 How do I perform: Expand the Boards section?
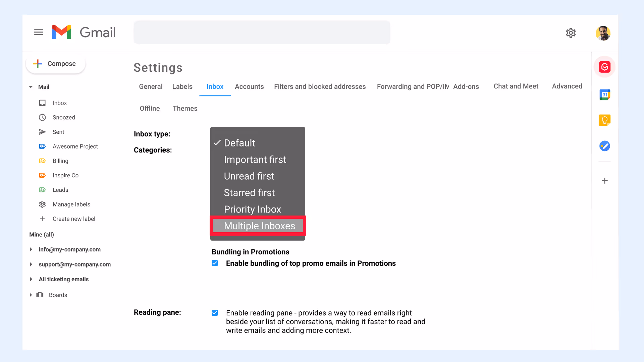31,295
